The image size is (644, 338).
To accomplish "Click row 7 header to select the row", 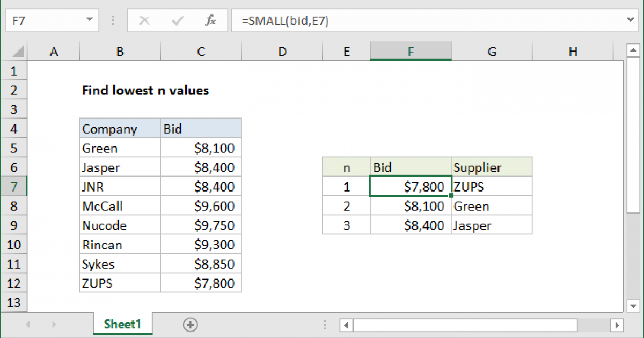I will [x=14, y=186].
